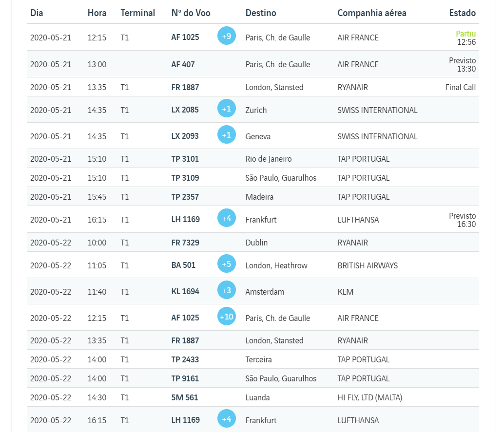Expand the +10 badge beside AF 1025
This screenshot has height=432, width=504.
[x=226, y=317]
